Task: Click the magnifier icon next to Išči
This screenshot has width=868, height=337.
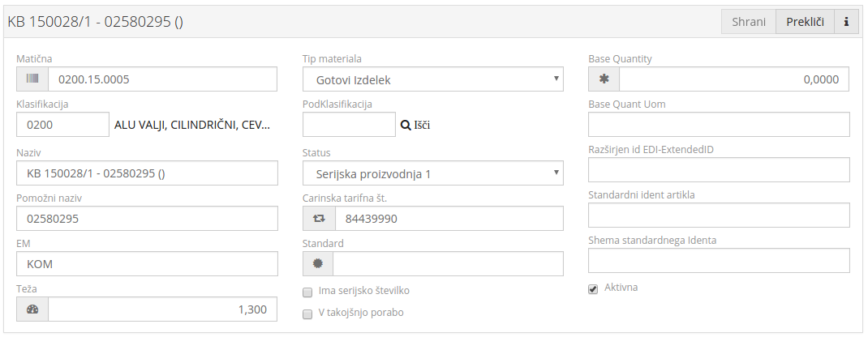Action: click(406, 125)
